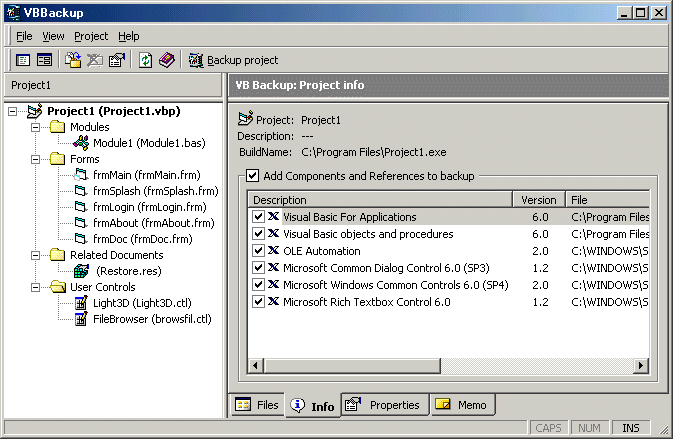This screenshot has width=673, height=439.
Task: Switch to the Memo tab
Action: tap(463, 405)
